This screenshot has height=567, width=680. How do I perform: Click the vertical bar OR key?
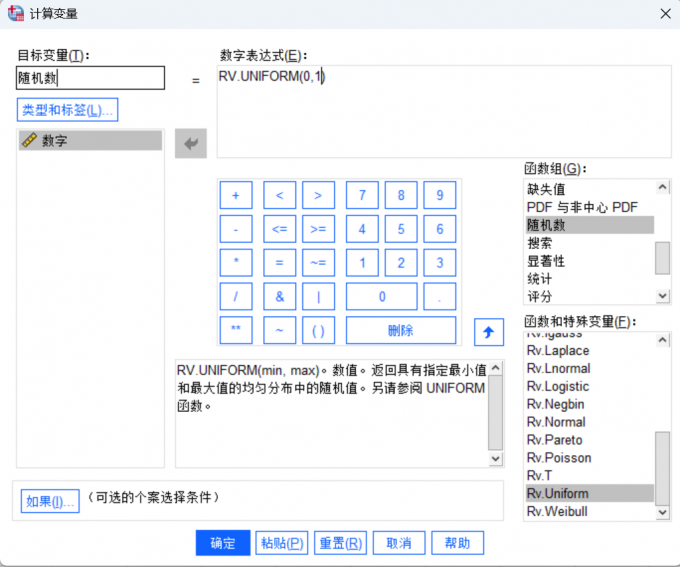(318, 296)
